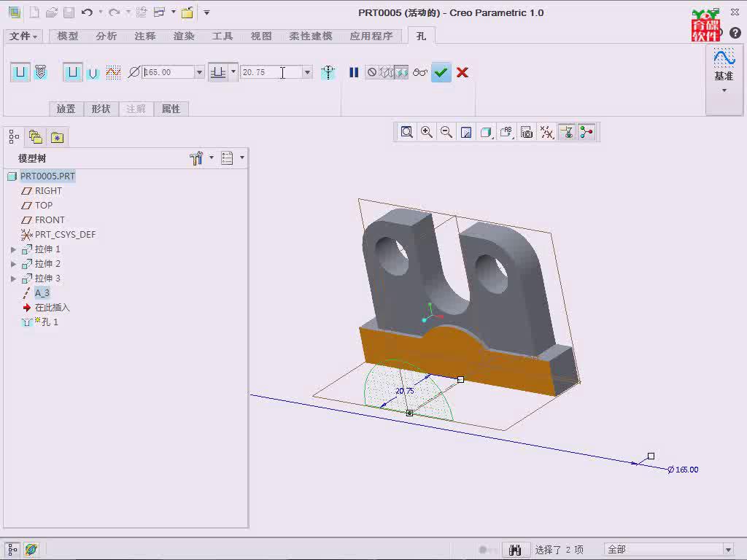
Task: Toggle the simple straight hole type
Action: tap(20, 72)
